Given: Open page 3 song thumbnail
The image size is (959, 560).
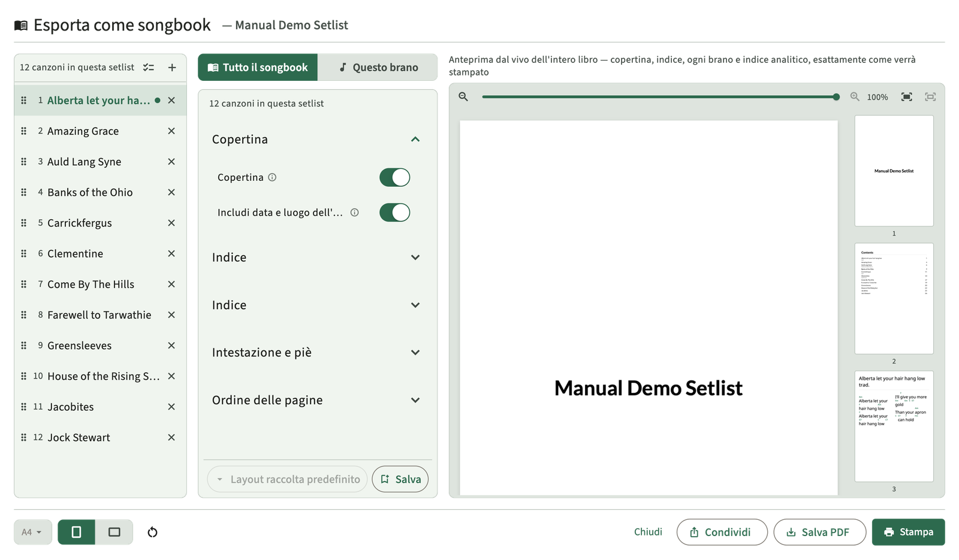Looking at the screenshot, I should pyautogui.click(x=894, y=426).
